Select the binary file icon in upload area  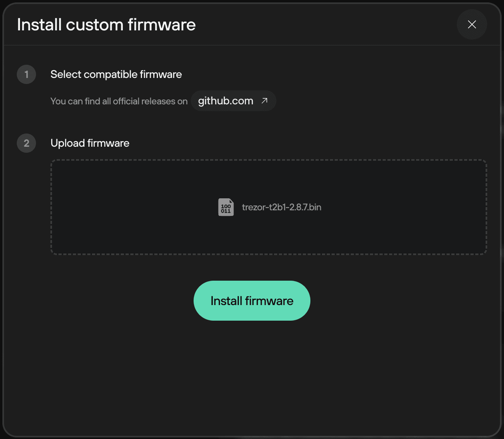point(226,207)
